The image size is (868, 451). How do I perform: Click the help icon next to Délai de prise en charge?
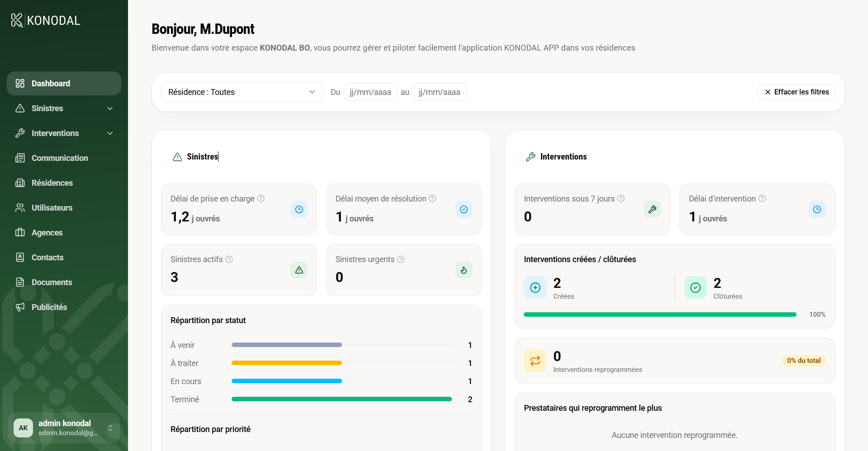click(261, 198)
